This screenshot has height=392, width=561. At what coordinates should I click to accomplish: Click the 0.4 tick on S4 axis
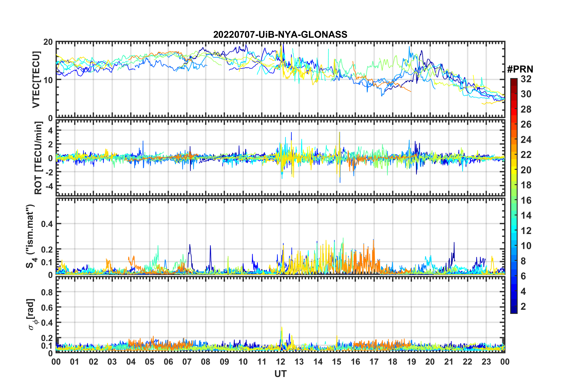pyautogui.click(x=47, y=224)
